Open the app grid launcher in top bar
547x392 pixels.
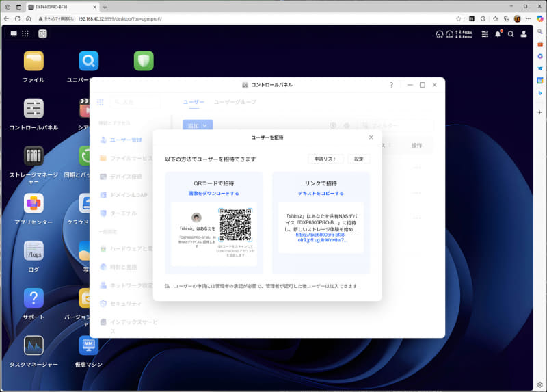coord(25,34)
